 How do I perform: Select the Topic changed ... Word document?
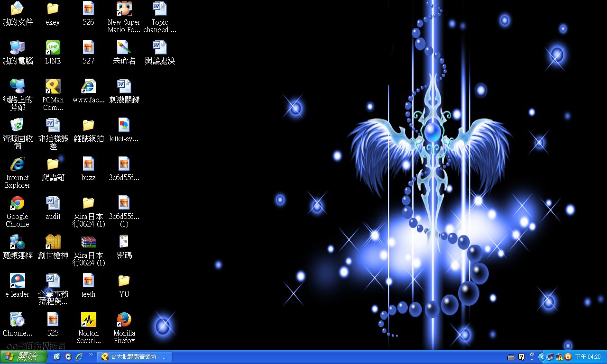tap(160, 9)
